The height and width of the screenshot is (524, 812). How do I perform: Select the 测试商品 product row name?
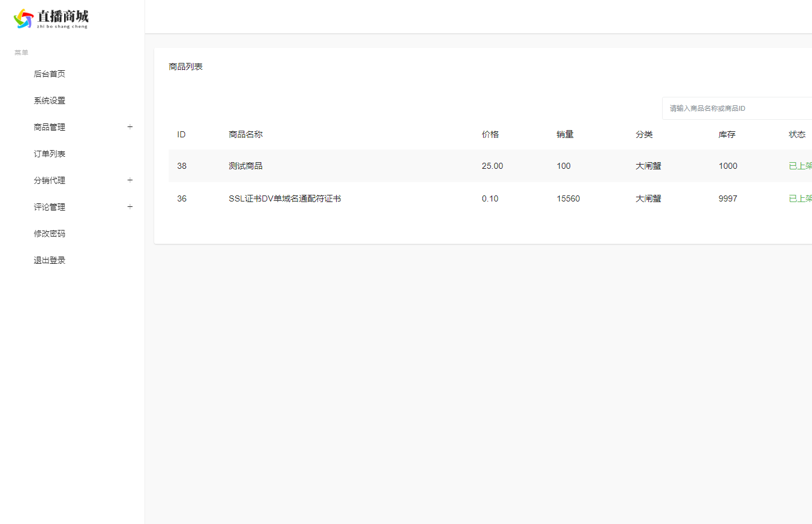245,166
